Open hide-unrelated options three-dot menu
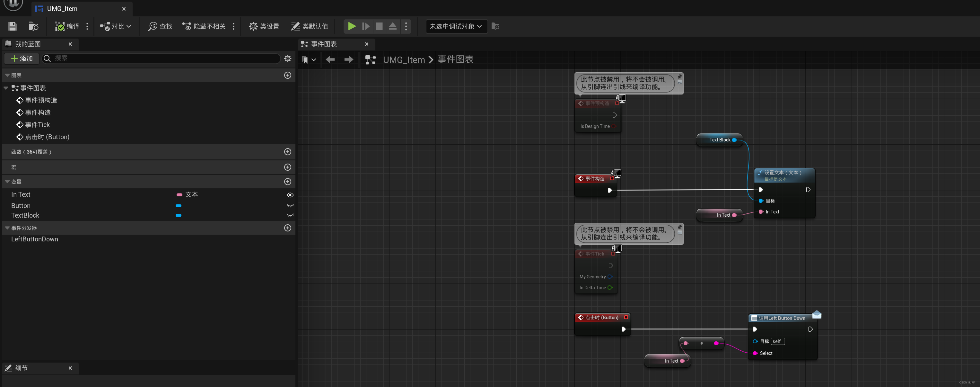The image size is (980, 387). (233, 26)
